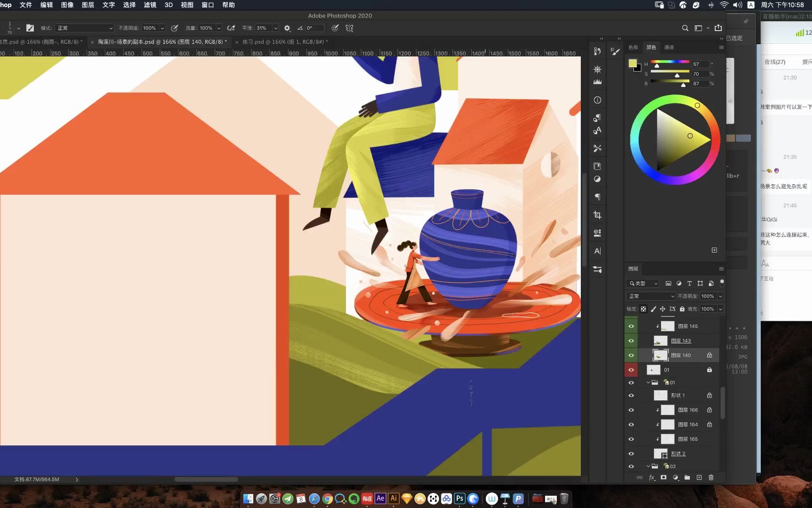The width and height of the screenshot is (812, 508).
Task: Open the 流量 flow dropdown arrow
Action: pos(219,28)
